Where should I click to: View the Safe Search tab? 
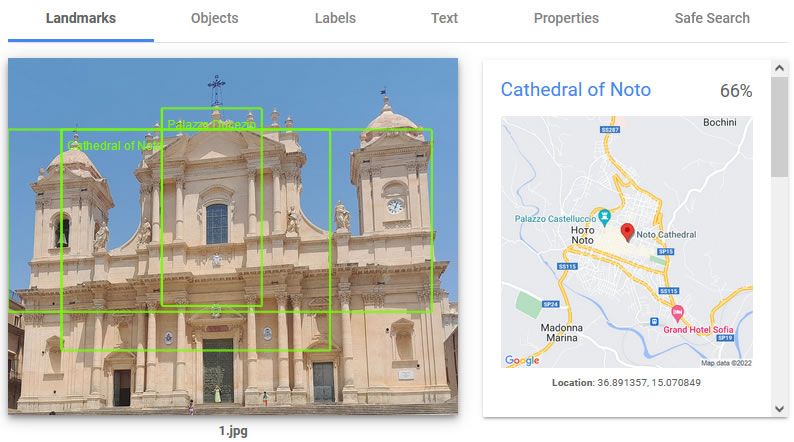point(711,18)
